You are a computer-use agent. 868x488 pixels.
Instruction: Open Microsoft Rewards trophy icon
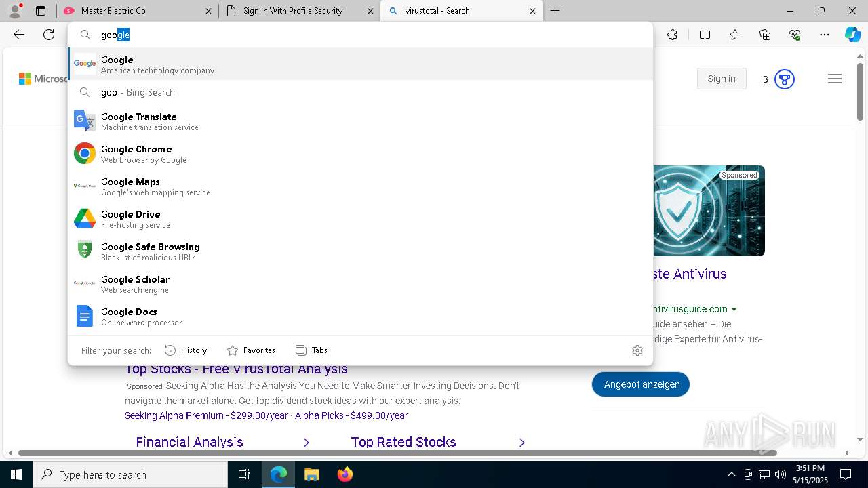pos(784,79)
